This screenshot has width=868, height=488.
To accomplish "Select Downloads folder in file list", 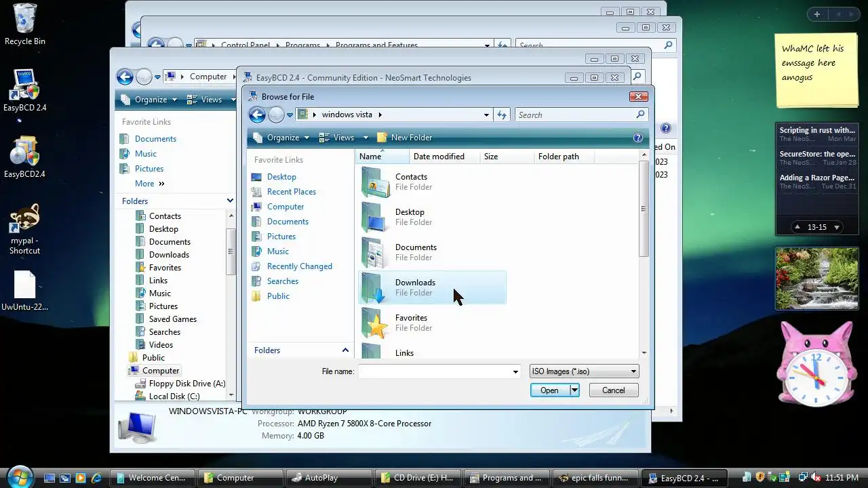I will pyautogui.click(x=432, y=287).
